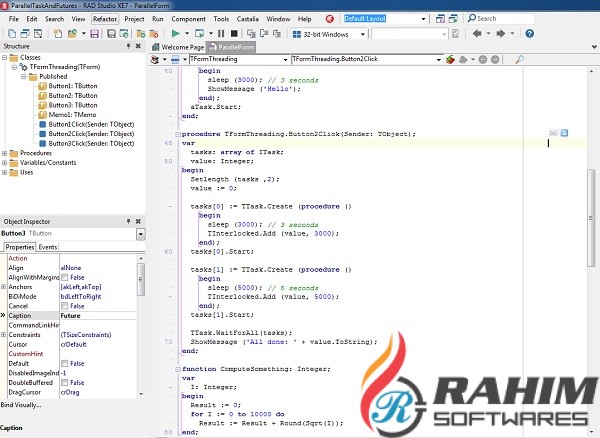This screenshot has width=600, height=438.
Task: Pause the running program
Action: click(221, 34)
